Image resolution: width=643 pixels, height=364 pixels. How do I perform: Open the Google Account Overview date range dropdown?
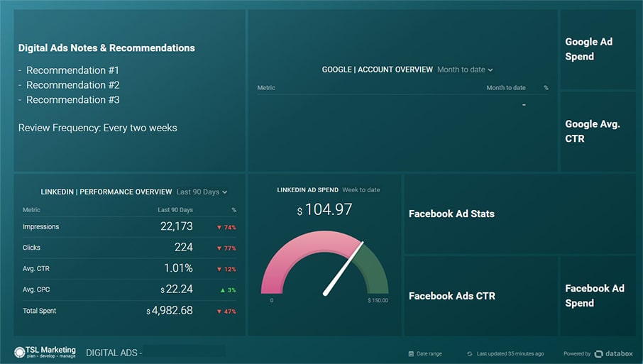[x=465, y=70]
